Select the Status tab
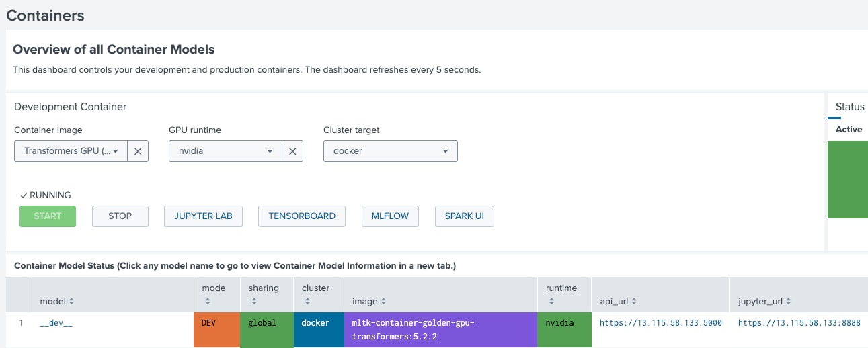This screenshot has width=868, height=348. click(x=849, y=107)
